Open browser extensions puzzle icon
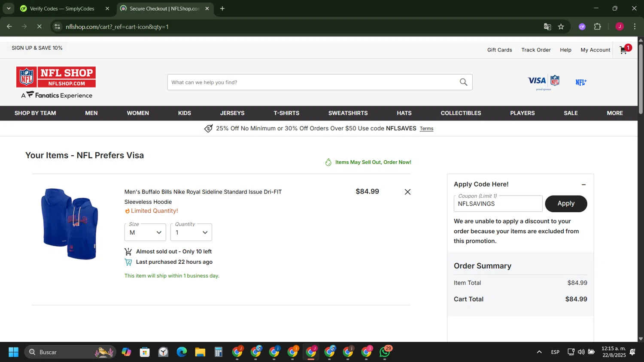The image size is (644, 362). pos(597,27)
